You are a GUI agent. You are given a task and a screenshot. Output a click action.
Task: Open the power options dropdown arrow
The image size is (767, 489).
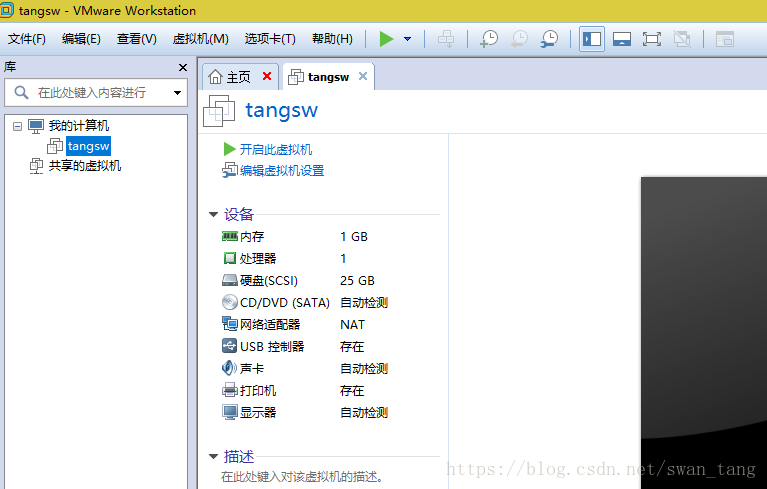pos(407,39)
